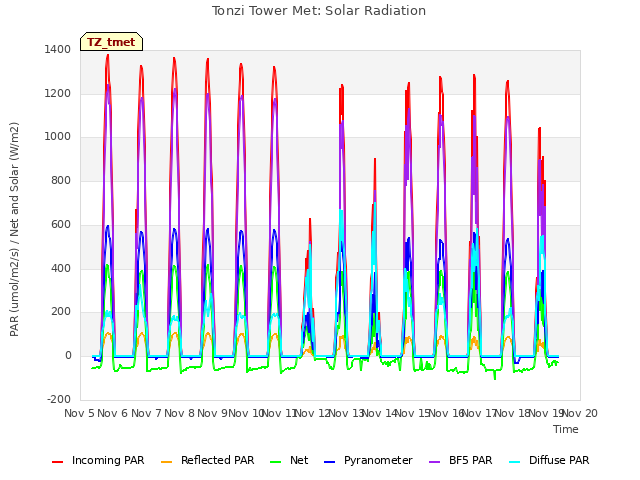Click the y-axis label PAR / Net and Solar

click(14, 229)
